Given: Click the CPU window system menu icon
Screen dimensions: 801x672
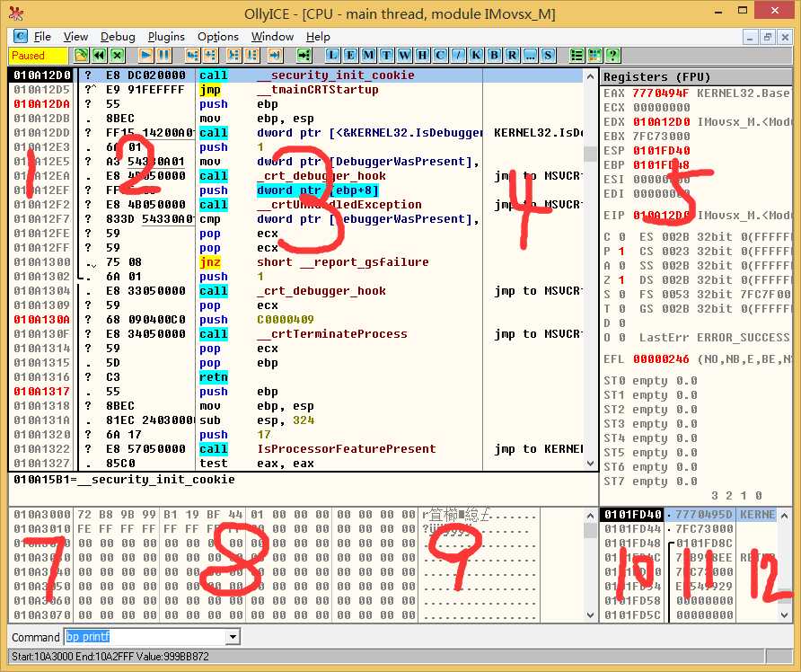Looking at the screenshot, I should (20, 36).
